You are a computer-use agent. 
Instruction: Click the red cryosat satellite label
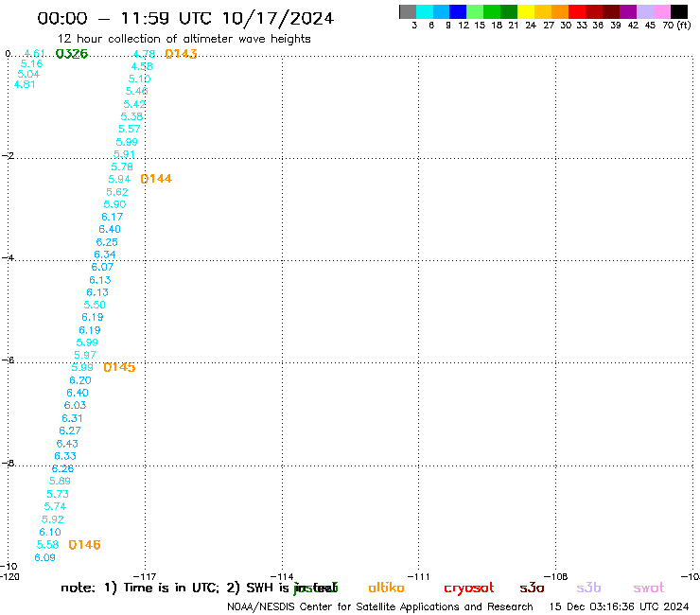pyautogui.click(x=469, y=589)
